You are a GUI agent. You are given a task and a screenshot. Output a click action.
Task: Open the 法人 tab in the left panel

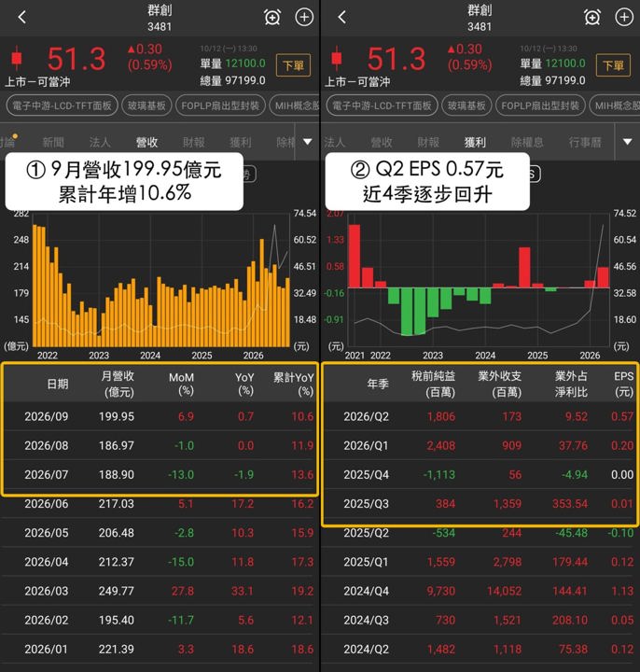pos(100,142)
